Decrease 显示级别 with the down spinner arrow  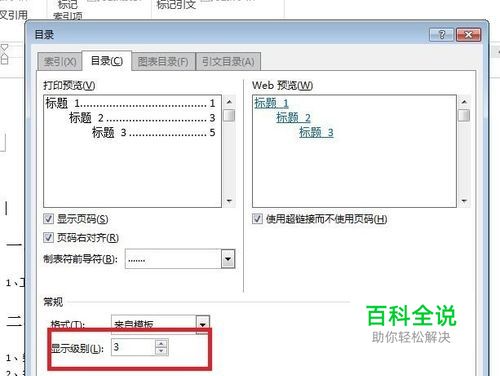pos(161,351)
